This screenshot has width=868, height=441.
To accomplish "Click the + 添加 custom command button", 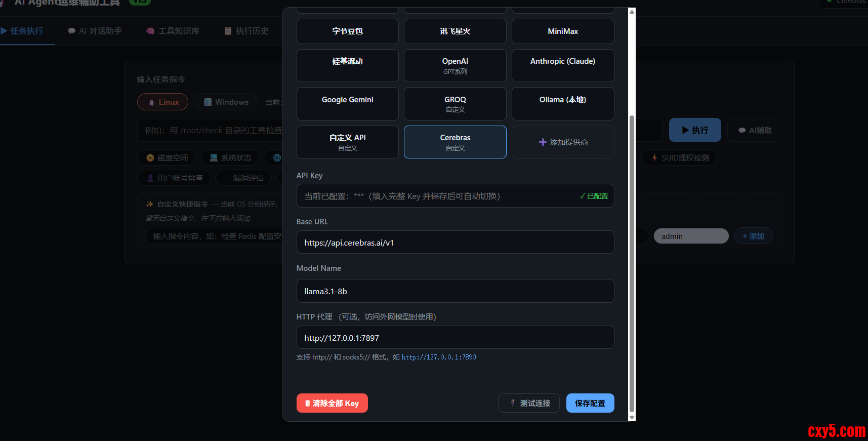I will click(x=753, y=236).
